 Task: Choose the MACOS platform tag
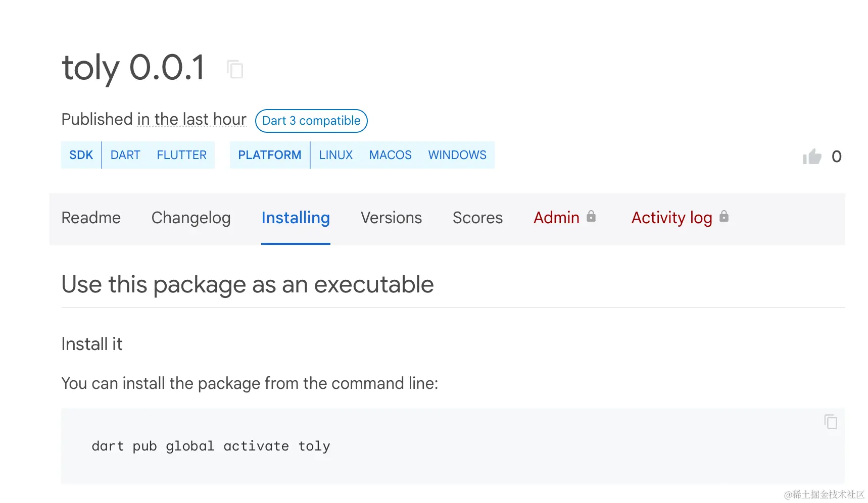pos(390,155)
